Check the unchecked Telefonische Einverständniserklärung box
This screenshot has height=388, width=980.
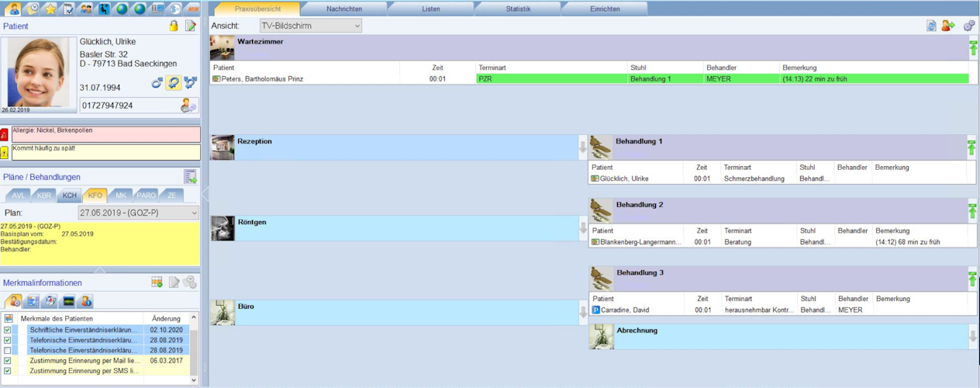point(8,351)
